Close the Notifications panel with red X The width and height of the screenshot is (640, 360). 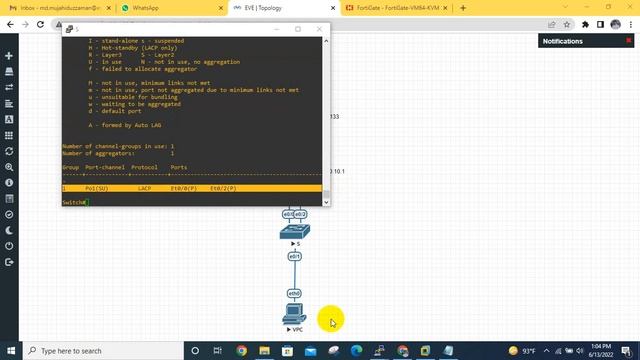629,40
